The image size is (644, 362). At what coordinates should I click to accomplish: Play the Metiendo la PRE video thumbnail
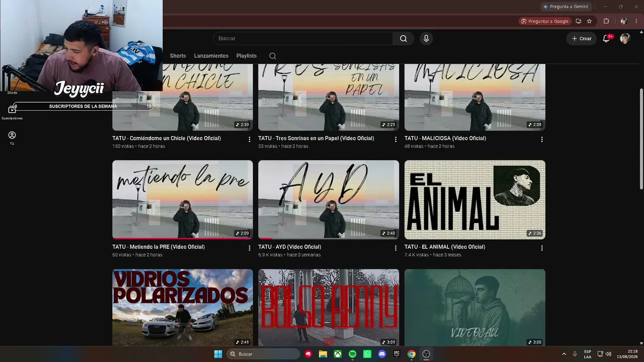click(183, 200)
